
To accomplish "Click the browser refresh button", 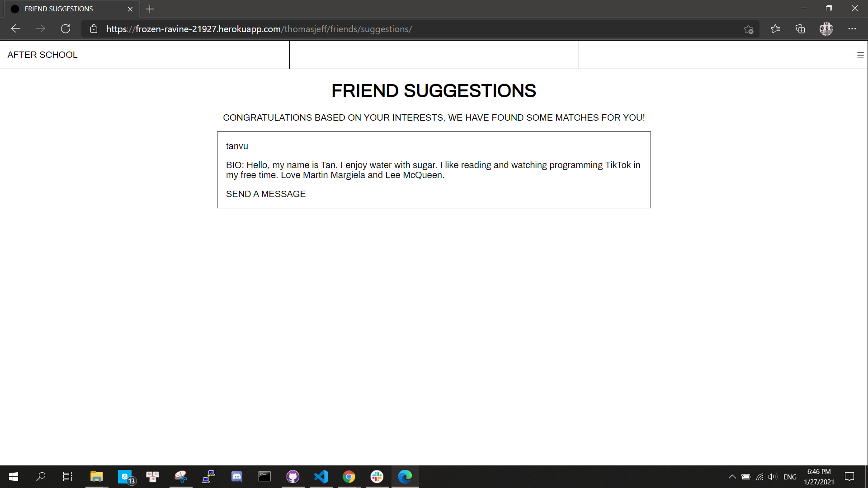I will pyautogui.click(x=66, y=29).
